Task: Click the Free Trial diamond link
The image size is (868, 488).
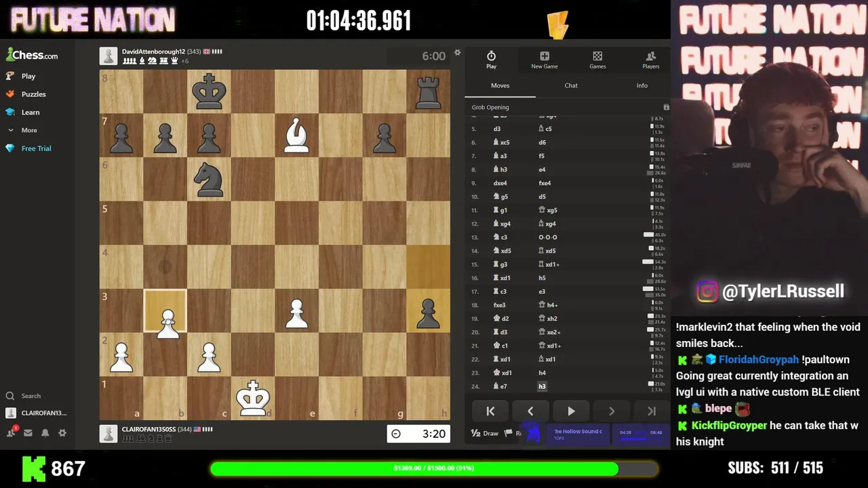Action: [28, 148]
